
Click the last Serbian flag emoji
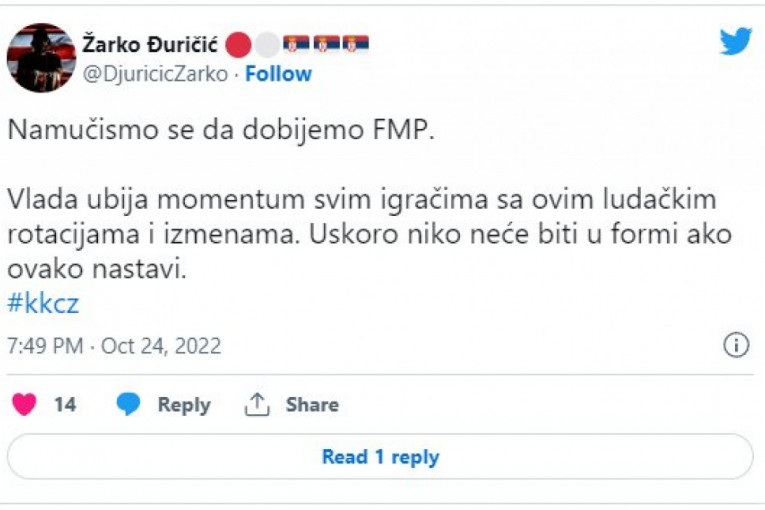tap(356, 45)
